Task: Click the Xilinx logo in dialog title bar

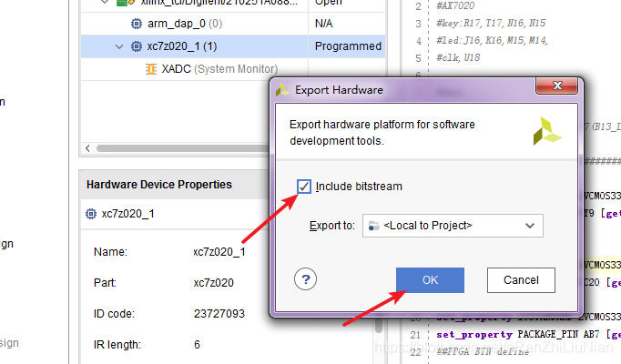Action: (282, 90)
